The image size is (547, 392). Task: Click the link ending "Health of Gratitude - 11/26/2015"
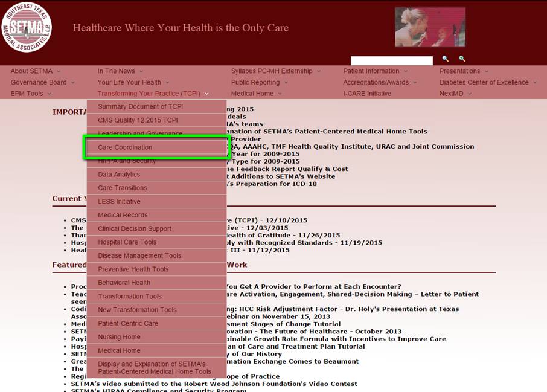[283, 236]
